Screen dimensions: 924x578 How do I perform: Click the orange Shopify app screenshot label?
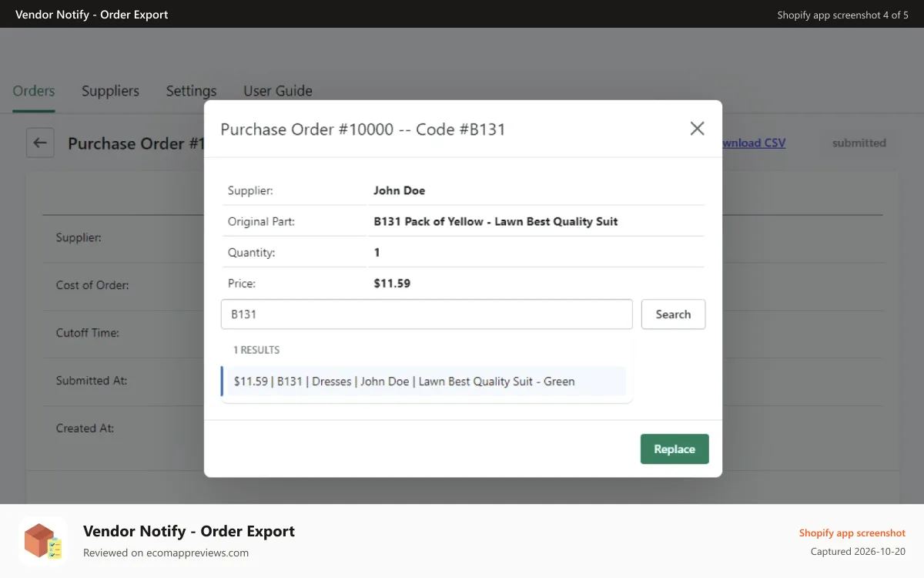[852, 533]
